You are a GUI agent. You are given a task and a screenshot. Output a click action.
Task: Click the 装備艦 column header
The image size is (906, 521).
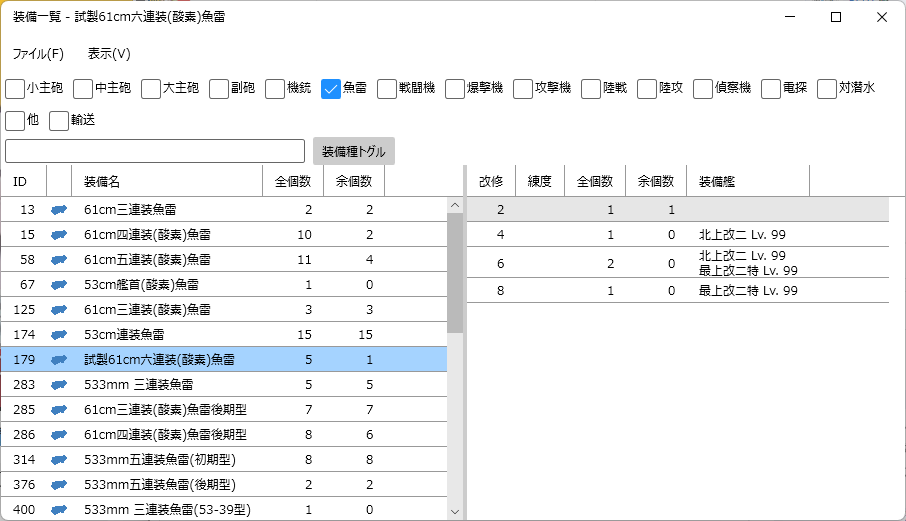748,181
